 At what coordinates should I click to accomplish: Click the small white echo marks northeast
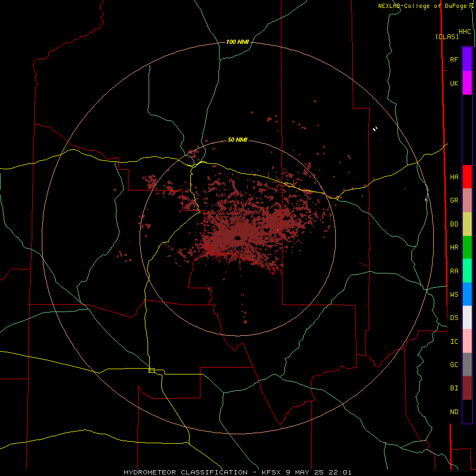(x=375, y=129)
